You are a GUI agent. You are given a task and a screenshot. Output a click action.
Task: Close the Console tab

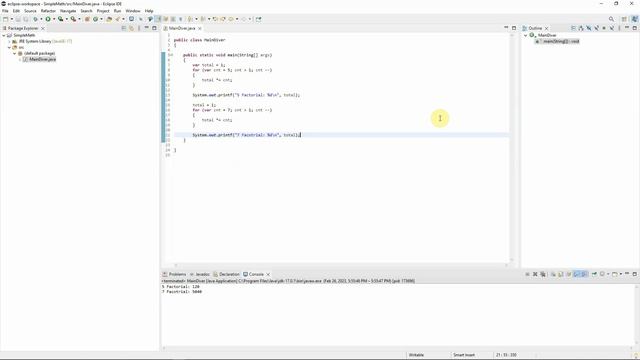(x=268, y=274)
